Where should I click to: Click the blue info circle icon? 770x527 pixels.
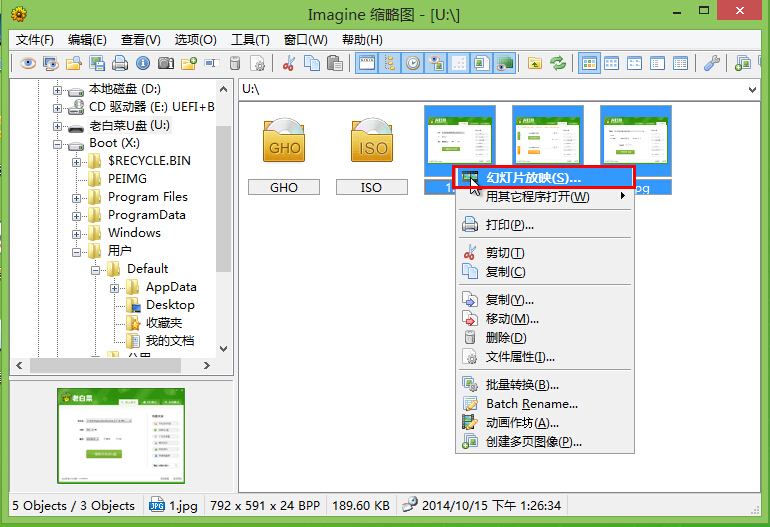pyautogui.click(x=143, y=63)
